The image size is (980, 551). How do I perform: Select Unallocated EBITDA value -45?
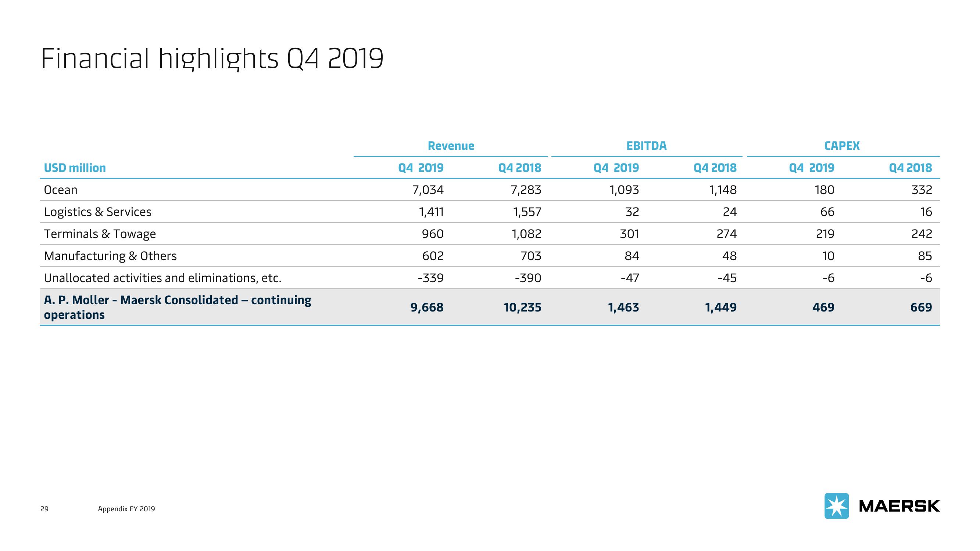[x=727, y=278]
